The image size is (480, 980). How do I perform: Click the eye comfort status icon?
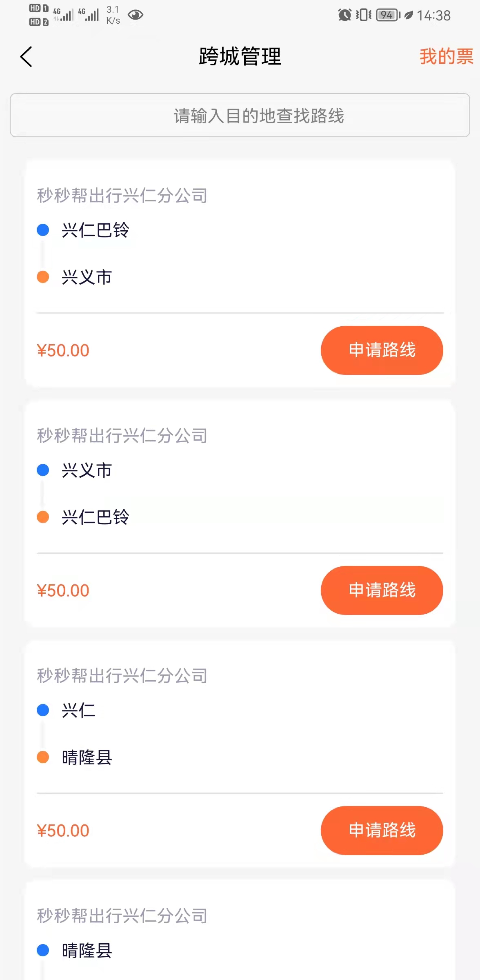(136, 15)
